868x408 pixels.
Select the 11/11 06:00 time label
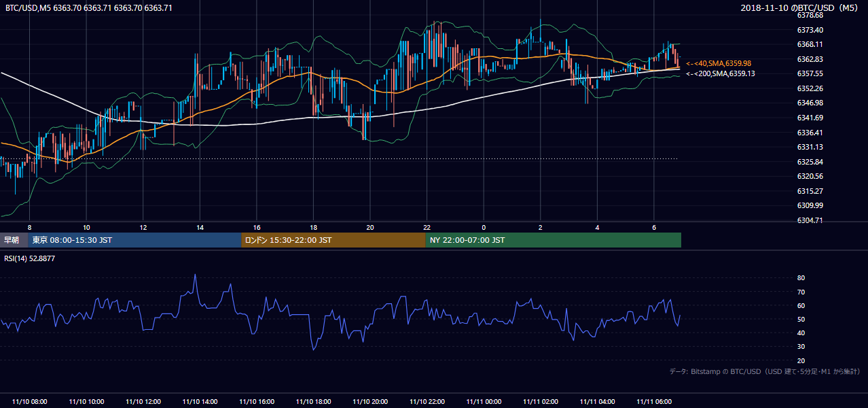click(x=653, y=402)
